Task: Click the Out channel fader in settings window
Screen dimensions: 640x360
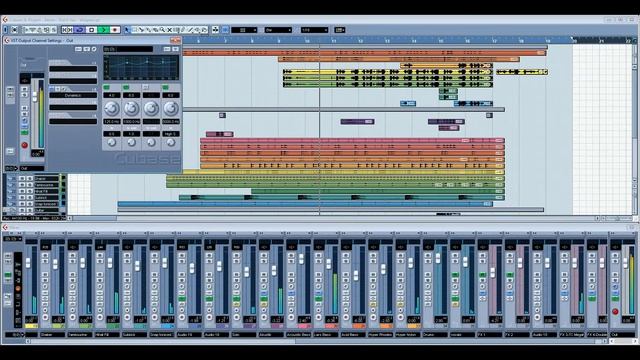Action: [x=35, y=97]
